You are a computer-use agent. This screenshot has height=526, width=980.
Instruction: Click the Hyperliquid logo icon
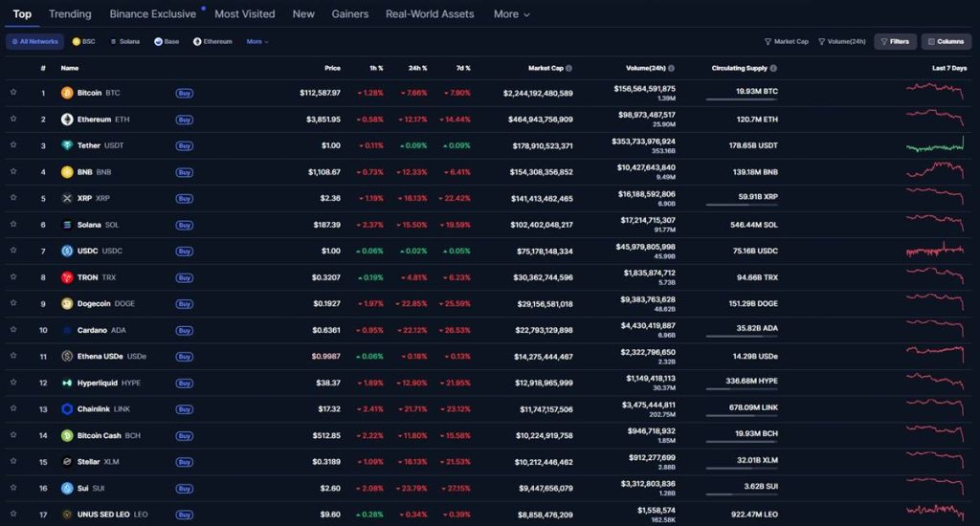(x=67, y=383)
